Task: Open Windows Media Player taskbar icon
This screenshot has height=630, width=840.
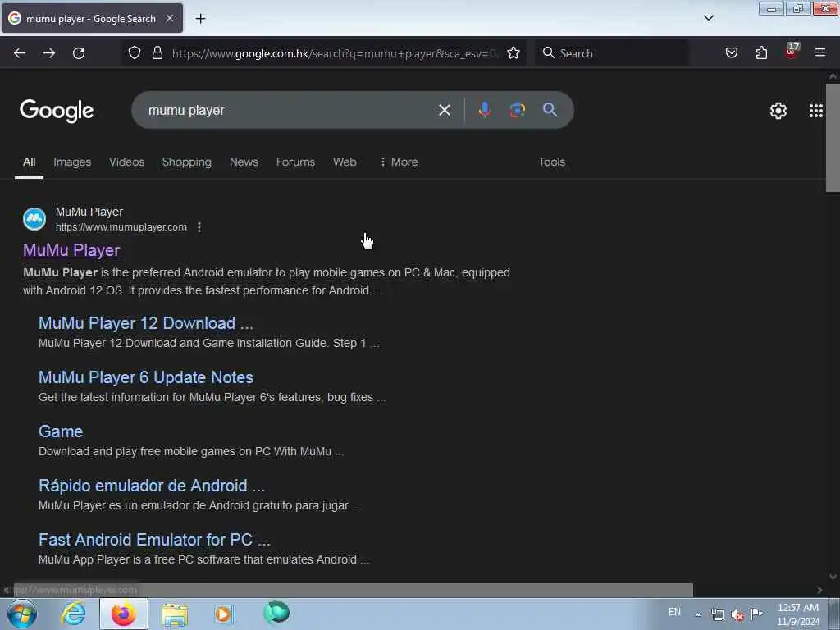Action: pos(225,614)
